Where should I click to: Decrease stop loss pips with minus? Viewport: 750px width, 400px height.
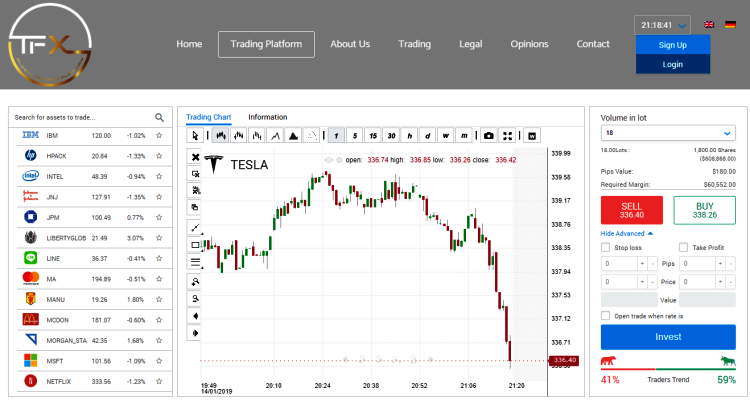coord(652,264)
